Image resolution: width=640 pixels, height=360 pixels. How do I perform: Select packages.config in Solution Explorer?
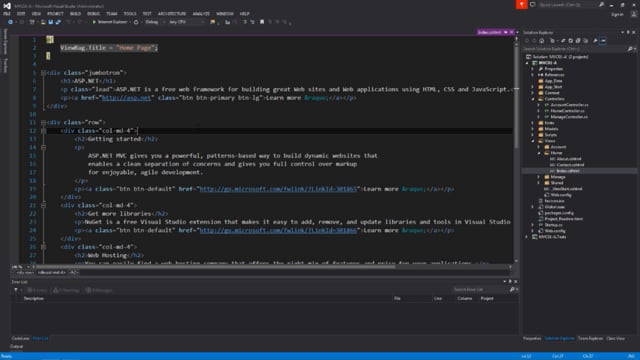(558, 213)
